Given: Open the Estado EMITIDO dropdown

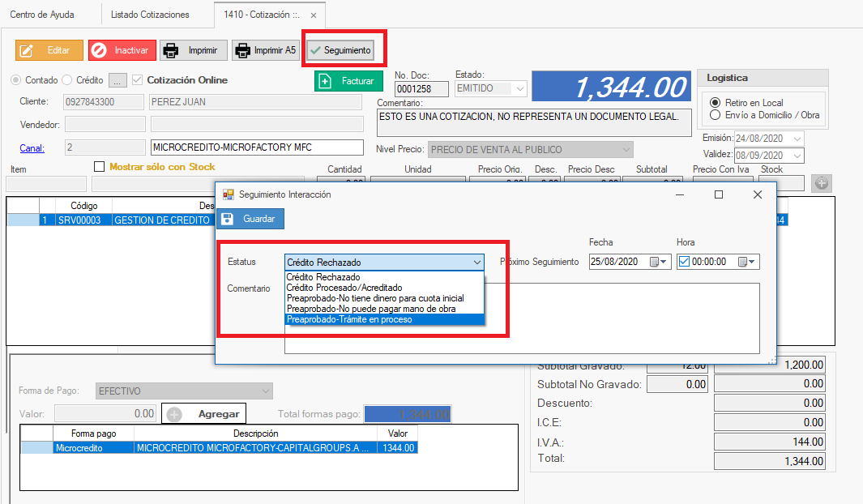Looking at the screenshot, I should tap(519, 88).
